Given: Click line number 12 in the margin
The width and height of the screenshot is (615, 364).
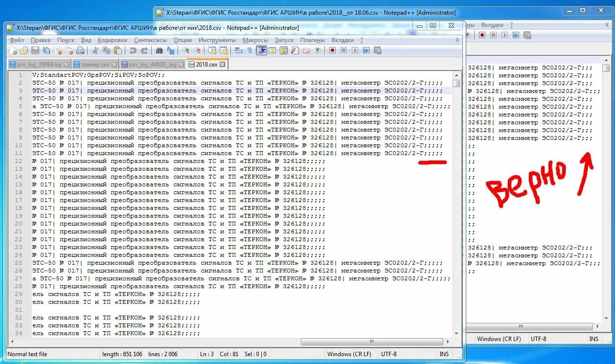Looking at the screenshot, I should pyautogui.click(x=19, y=161).
